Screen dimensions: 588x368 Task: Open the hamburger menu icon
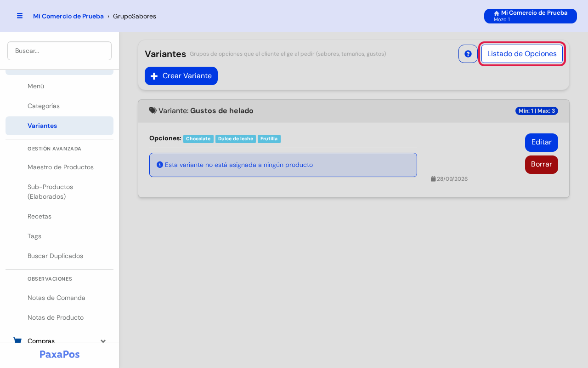(20, 16)
